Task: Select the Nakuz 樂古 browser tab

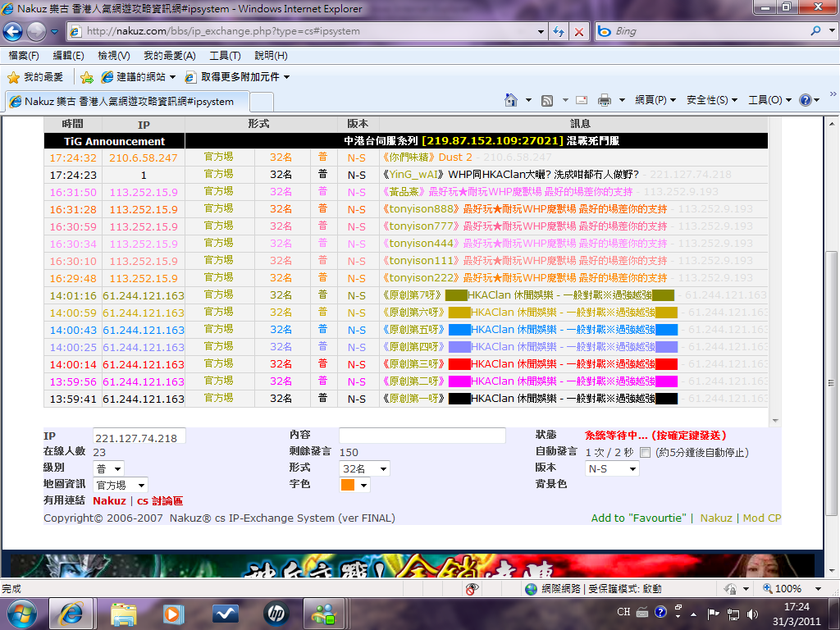Action: coord(127,101)
